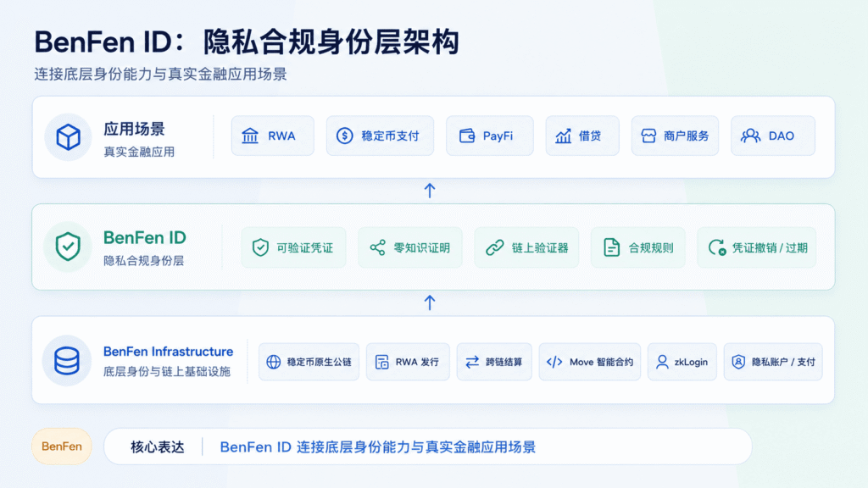The width and height of the screenshot is (868, 488).
Task: Click the code brackets icon in Move 智能合约
Action: [554, 362]
